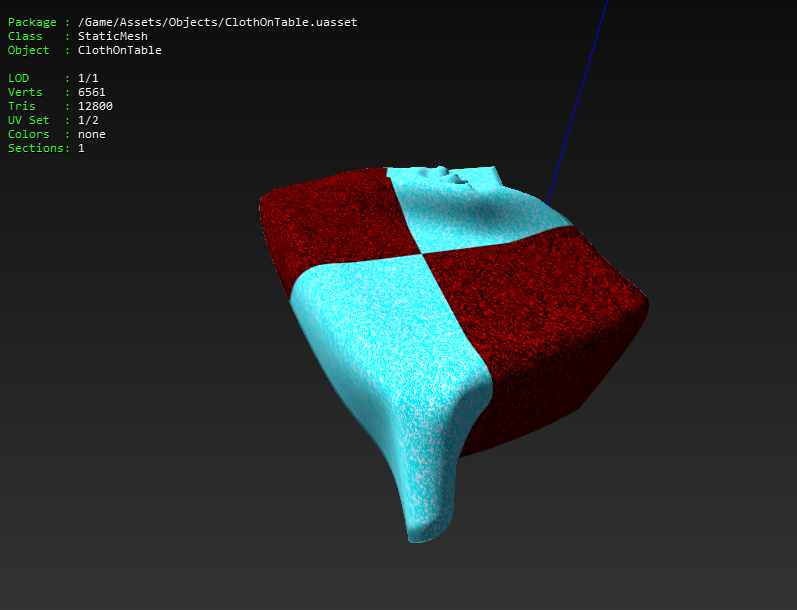
Task: Click the LOD value 1/1
Action: click(x=88, y=78)
